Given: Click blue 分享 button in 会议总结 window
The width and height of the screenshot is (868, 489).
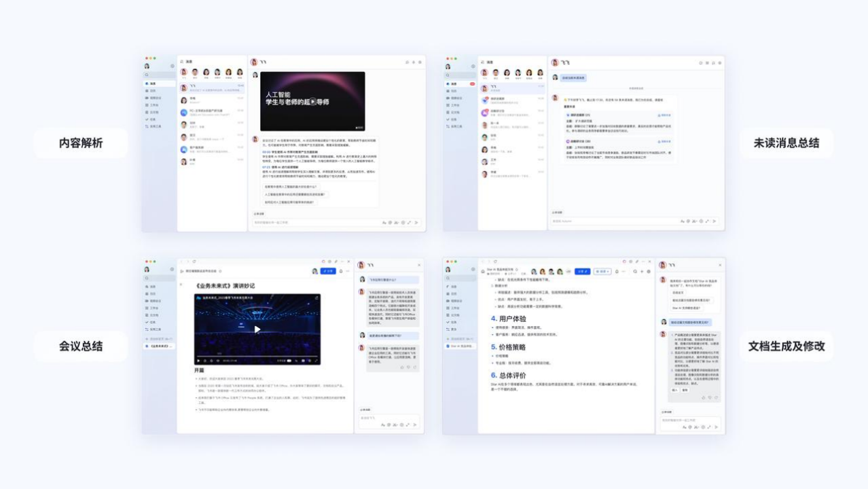Looking at the screenshot, I should [x=328, y=271].
